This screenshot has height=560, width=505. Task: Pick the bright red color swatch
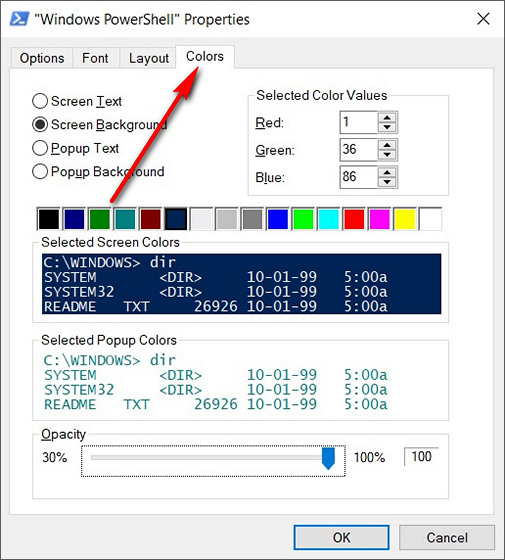[354, 219]
